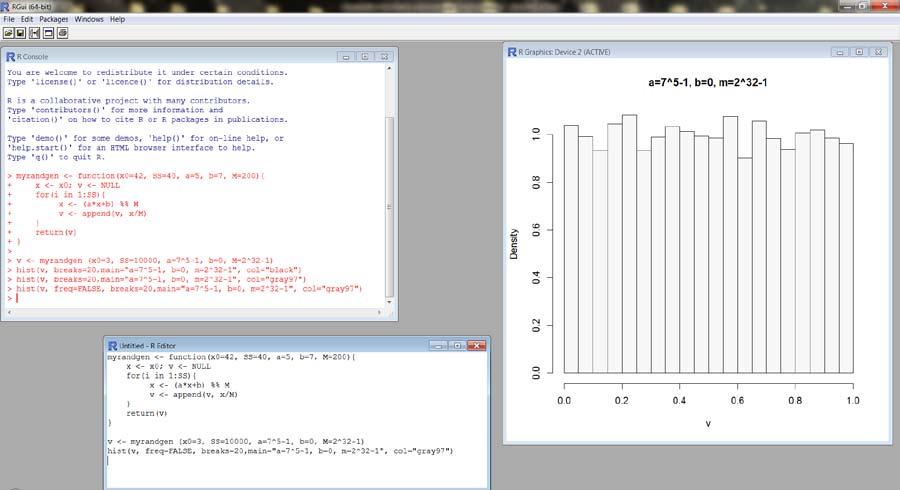Click the R Console scrollbar down arrow
The image size is (900, 490).
[x=389, y=302]
